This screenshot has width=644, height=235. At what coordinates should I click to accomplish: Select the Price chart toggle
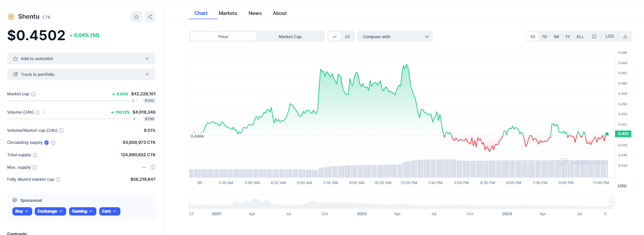pos(223,36)
